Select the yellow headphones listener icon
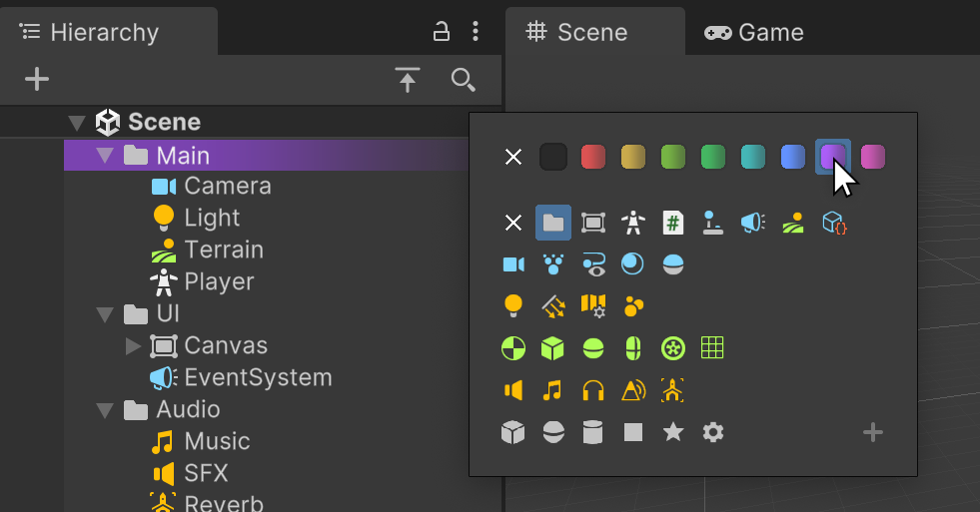 pyautogui.click(x=593, y=390)
